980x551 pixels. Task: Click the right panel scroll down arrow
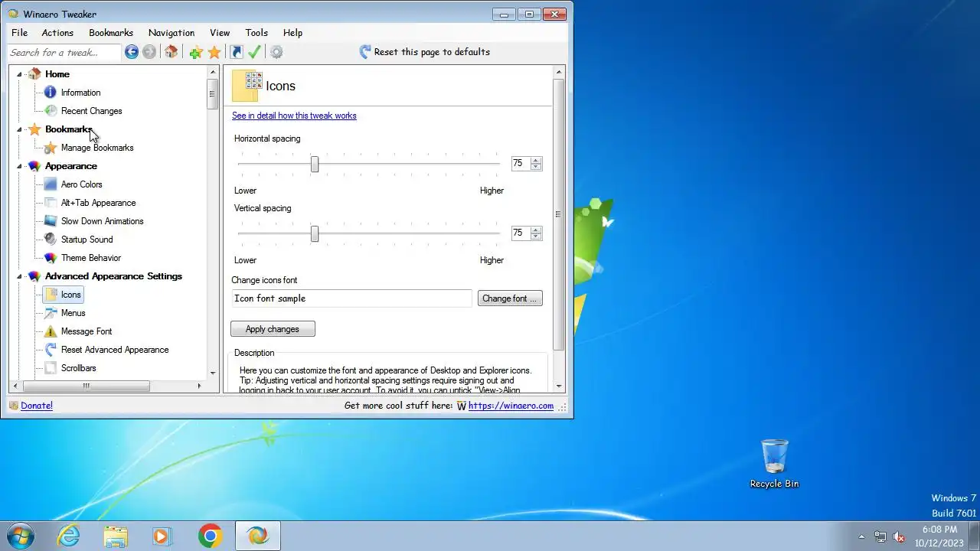[x=559, y=386]
